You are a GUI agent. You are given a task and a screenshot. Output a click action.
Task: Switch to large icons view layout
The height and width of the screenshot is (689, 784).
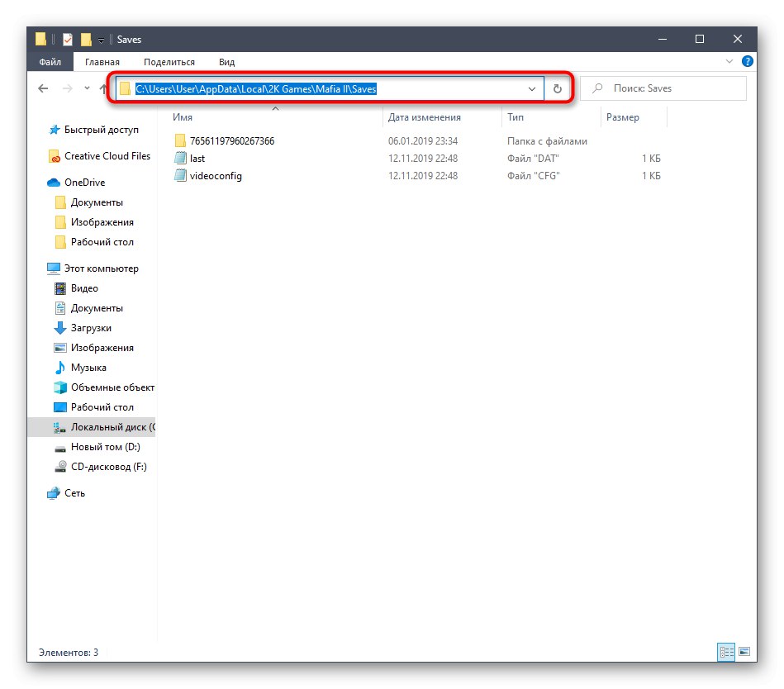point(744,652)
